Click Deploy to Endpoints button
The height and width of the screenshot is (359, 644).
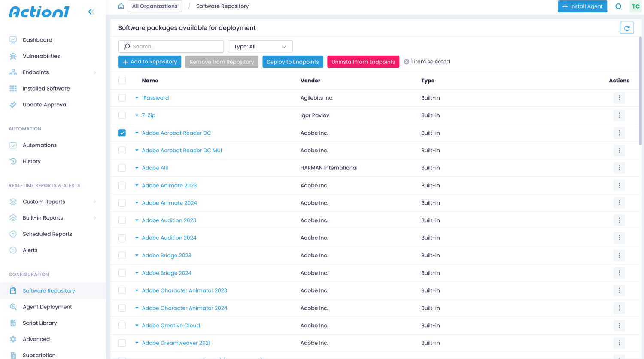click(293, 62)
